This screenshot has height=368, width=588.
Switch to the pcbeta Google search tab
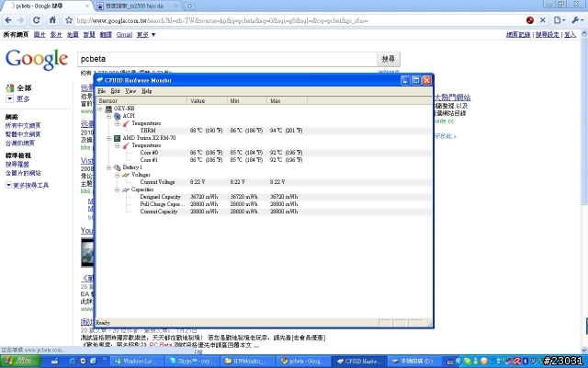click(x=47, y=6)
